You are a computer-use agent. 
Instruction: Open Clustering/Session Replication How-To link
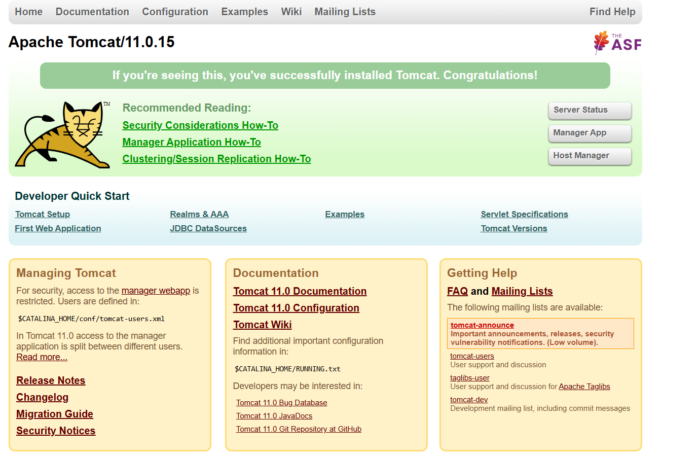(x=217, y=159)
